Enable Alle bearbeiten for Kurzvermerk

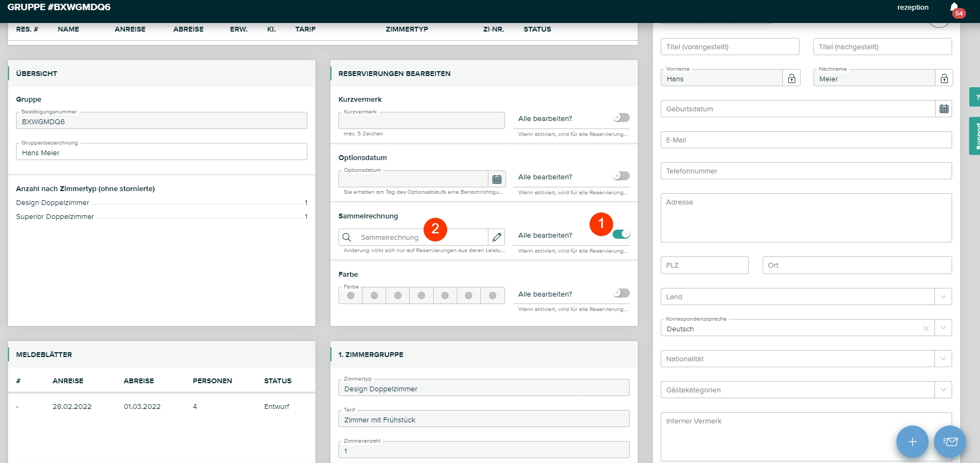pos(621,118)
